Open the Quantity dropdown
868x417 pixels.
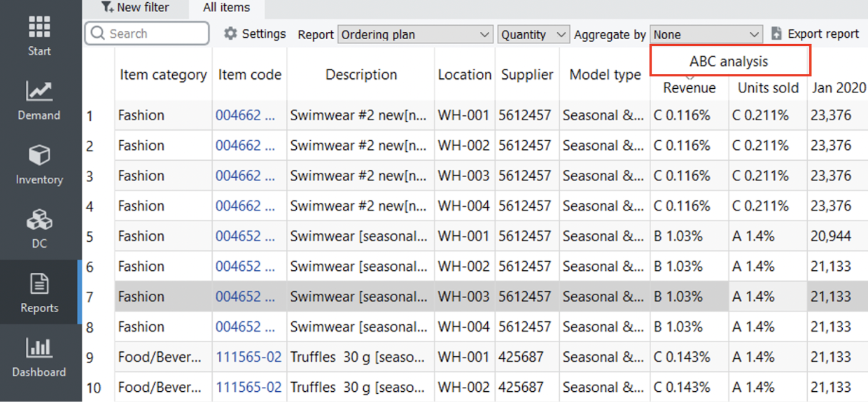click(533, 34)
